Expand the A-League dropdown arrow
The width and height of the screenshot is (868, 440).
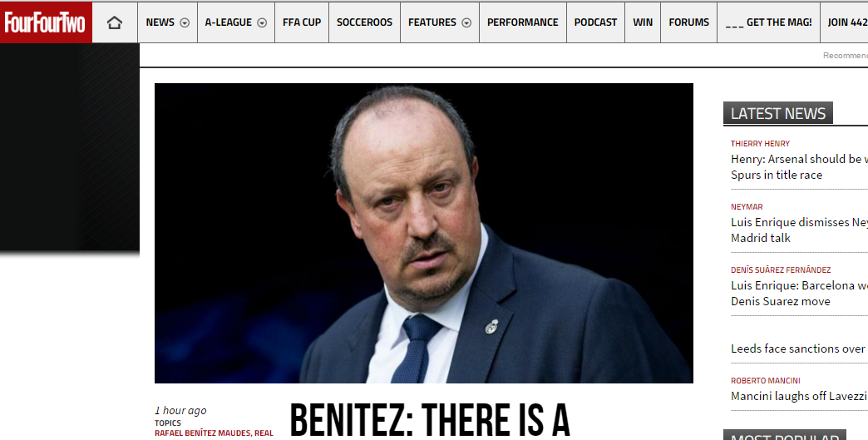(263, 22)
